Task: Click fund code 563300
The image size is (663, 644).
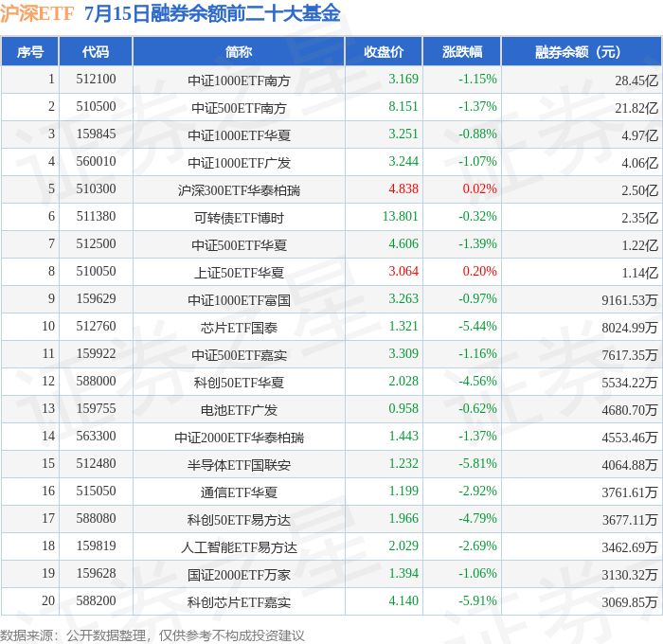Action: coord(96,436)
